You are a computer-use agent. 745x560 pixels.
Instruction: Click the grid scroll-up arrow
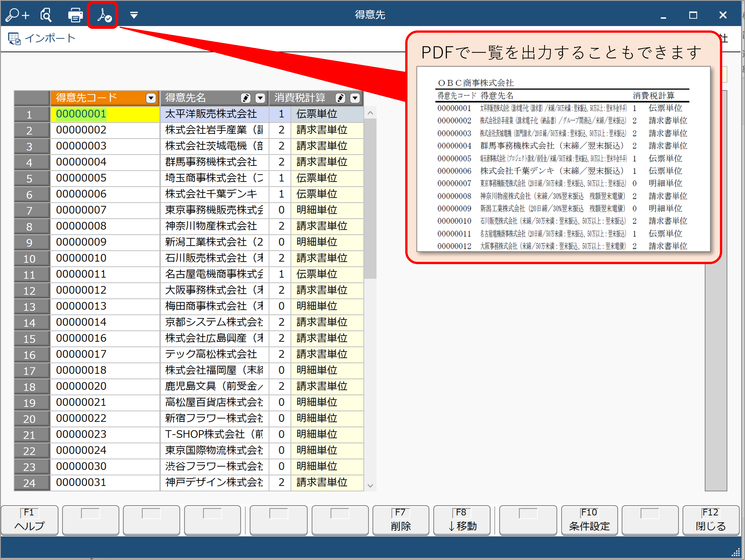370,113
